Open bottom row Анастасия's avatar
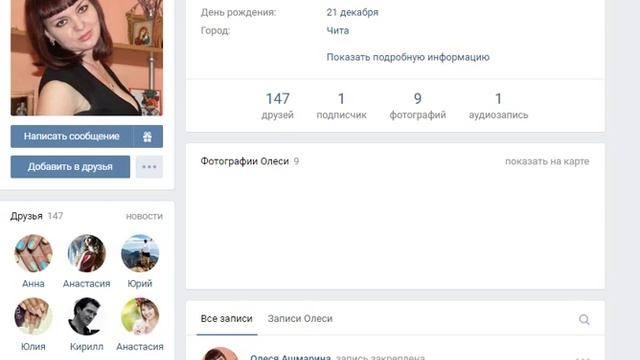 [x=140, y=316]
